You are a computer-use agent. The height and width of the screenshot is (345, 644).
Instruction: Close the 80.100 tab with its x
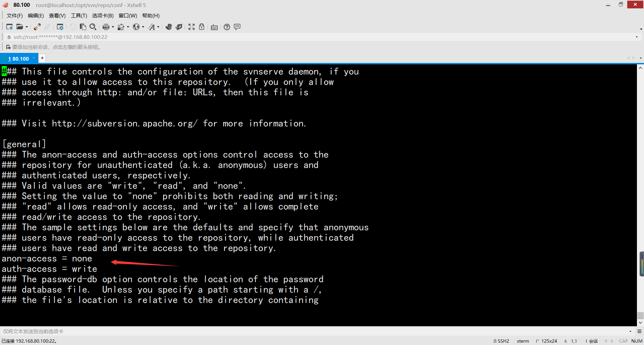coord(34,58)
